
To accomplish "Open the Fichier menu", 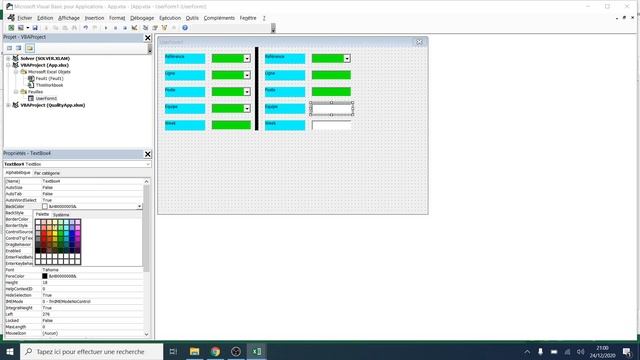I will pos(24,18).
